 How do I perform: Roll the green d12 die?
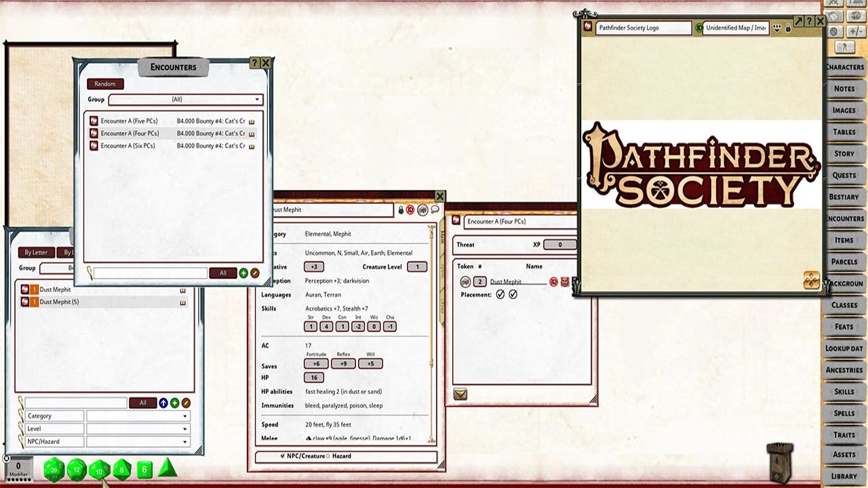point(76,468)
